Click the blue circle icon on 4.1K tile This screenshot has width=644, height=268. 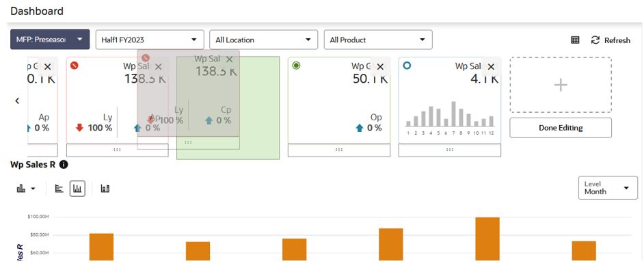tap(407, 65)
